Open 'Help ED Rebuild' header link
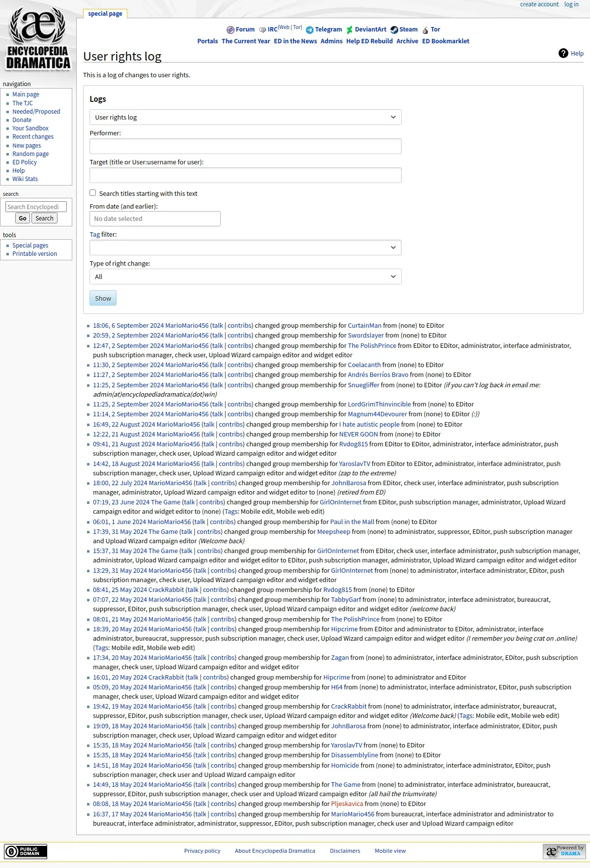 tap(369, 41)
